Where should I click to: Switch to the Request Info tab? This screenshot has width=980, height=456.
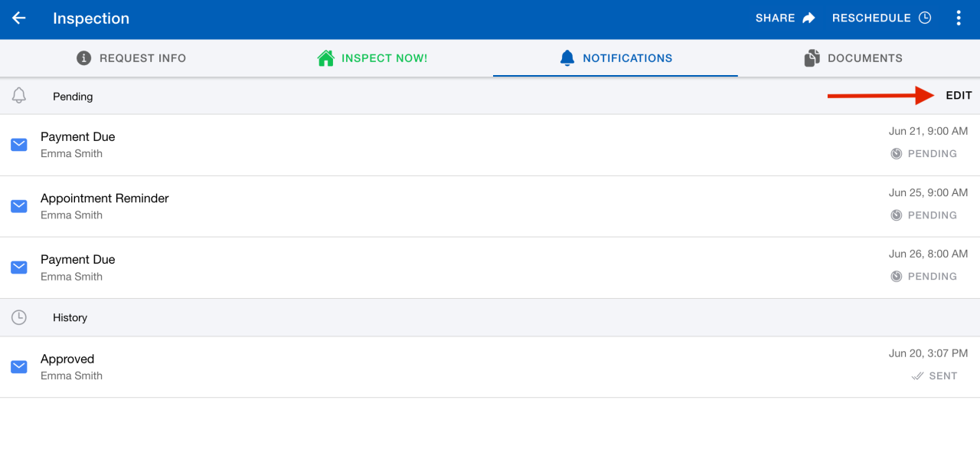(x=130, y=57)
